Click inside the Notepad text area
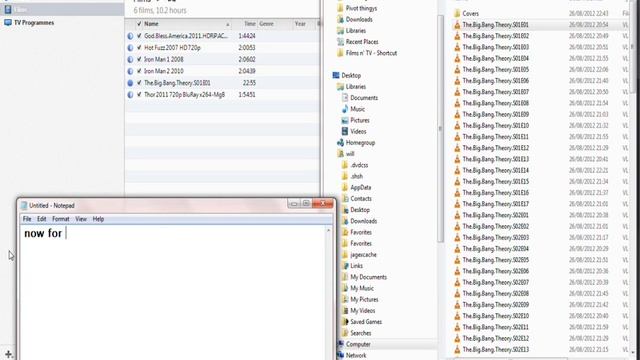Screen dimensions: 640x360 [173, 293]
